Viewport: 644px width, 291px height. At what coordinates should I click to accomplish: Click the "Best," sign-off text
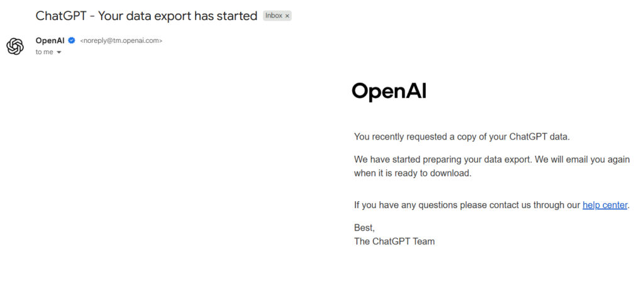[x=364, y=228]
